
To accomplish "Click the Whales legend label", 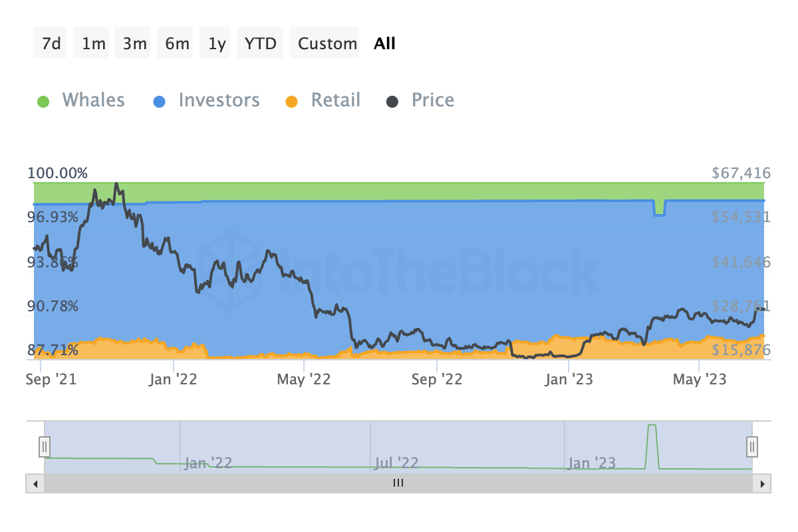I will coord(93,100).
